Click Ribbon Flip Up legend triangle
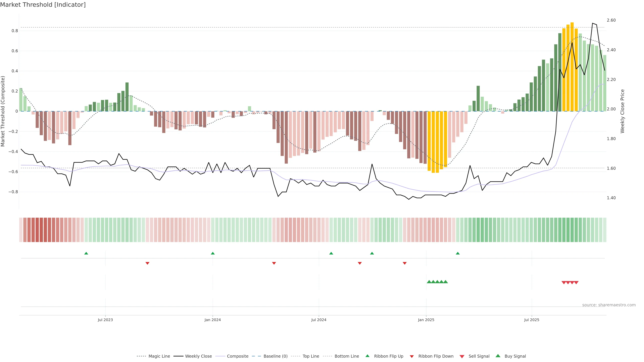 pos(367,356)
